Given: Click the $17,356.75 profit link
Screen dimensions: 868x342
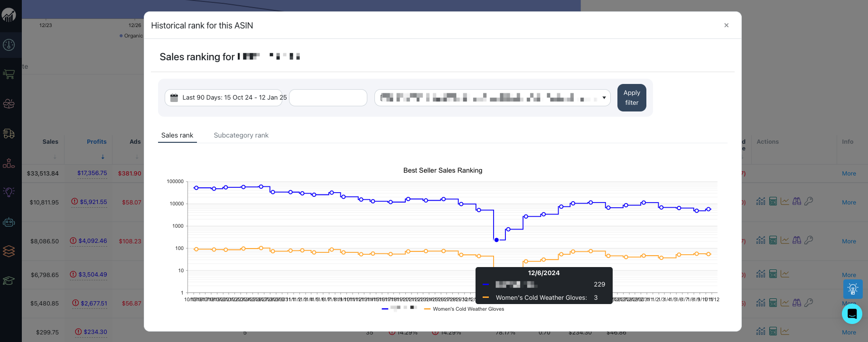Looking at the screenshot, I should (x=92, y=173).
